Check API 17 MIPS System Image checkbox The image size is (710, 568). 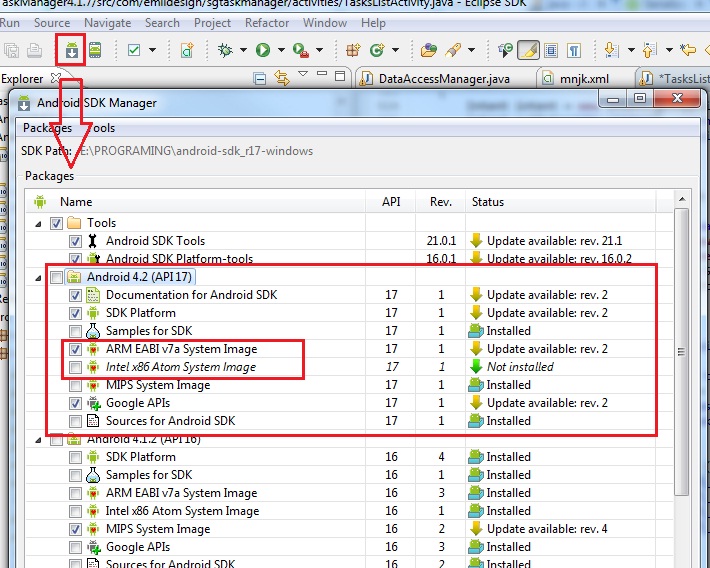75,385
